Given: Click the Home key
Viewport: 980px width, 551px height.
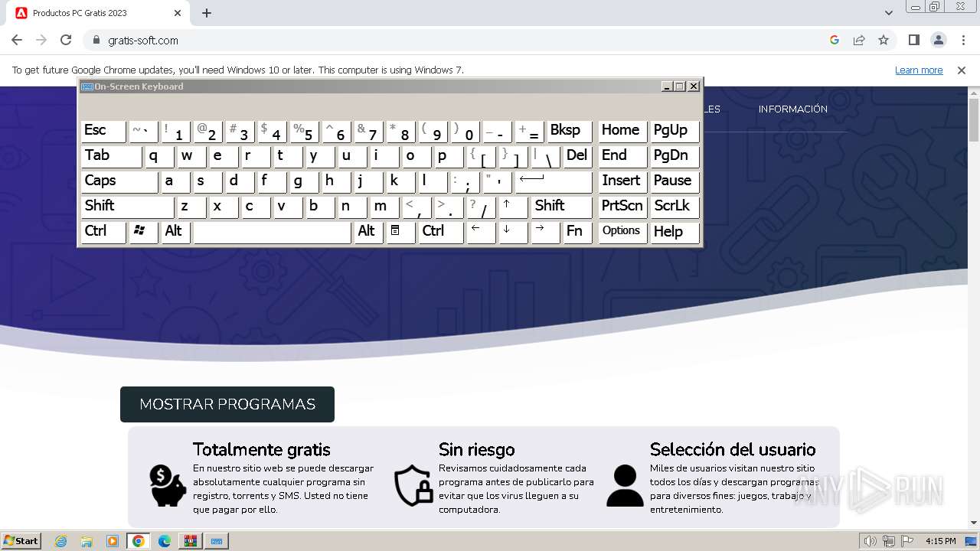Looking at the screenshot, I should (x=622, y=131).
